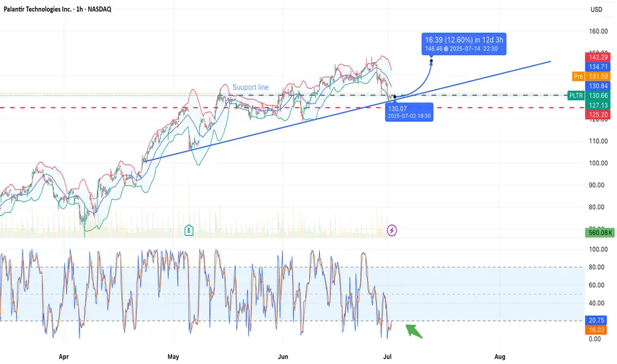This screenshot has width=617, height=364.
Task: Click the Aug label on time axis
Action: click(x=499, y=357)
